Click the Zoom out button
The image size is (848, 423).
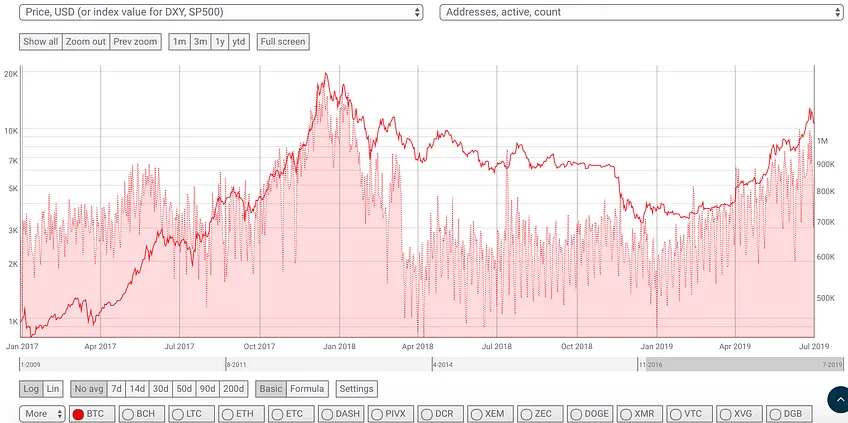[x=86, y=42]
